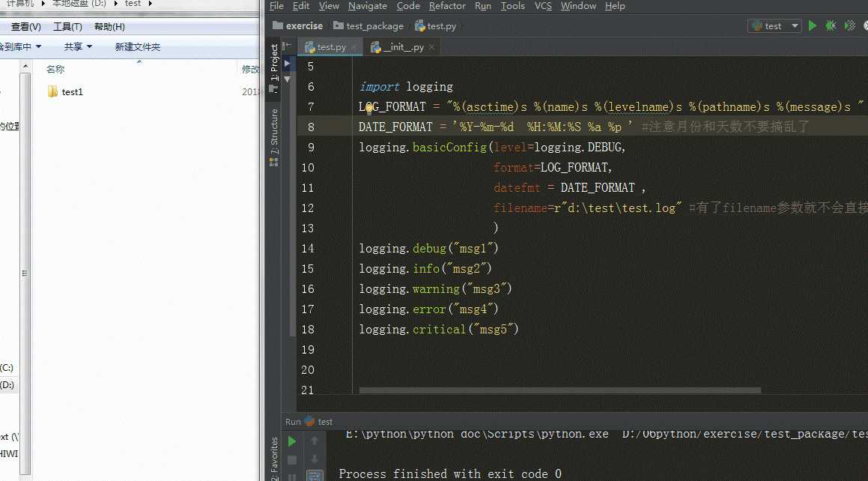This screenshot has width=868, height=481.
Task: Select drive (C:) in Explorer navigation pane
Action: (7, 368)
